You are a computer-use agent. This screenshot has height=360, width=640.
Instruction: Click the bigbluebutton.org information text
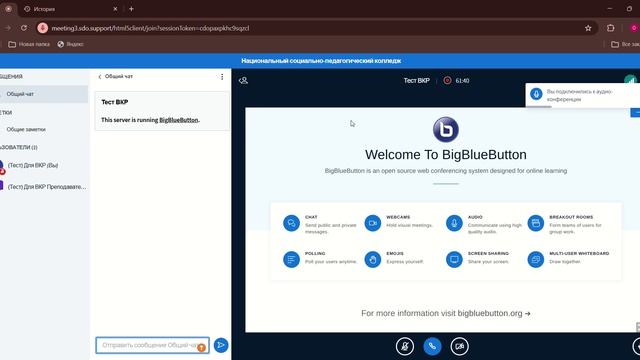click(446, 313)
